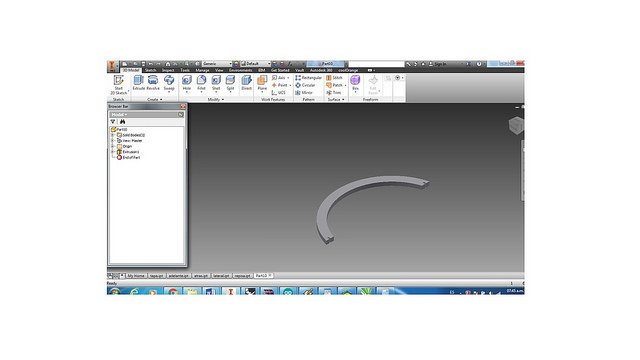Open the Manage ribbon tab

coord(202,70)
